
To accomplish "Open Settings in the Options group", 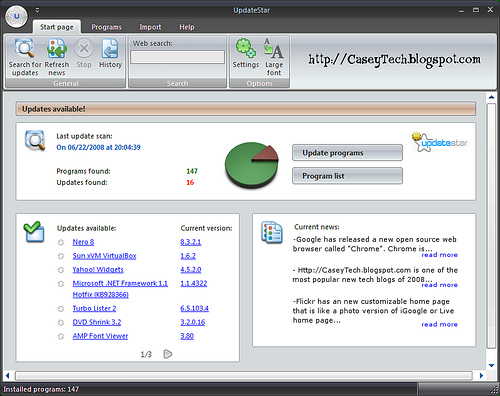I will [246, 49].
